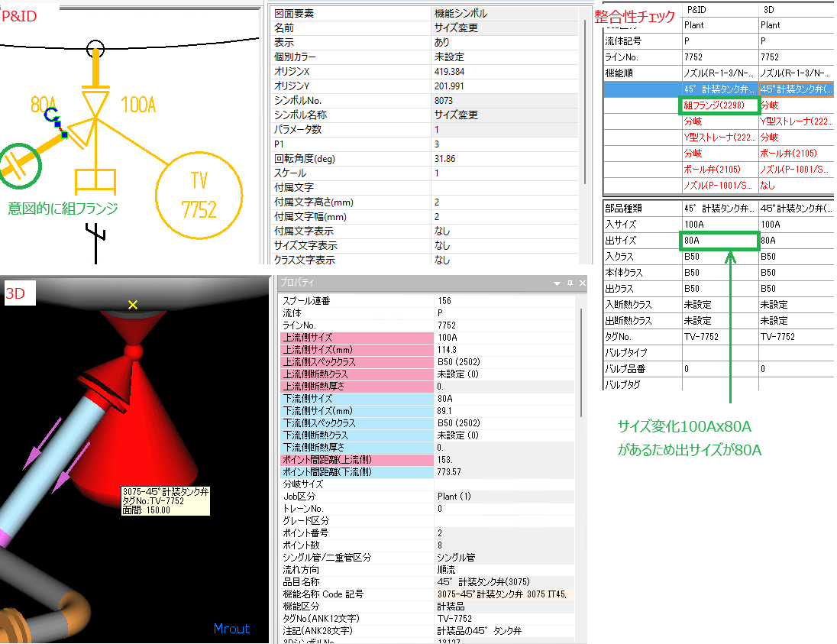Select the red cone tank valve in 3D
The width and height of the screenshot is (837, 644).
click(x=144, y=428)
